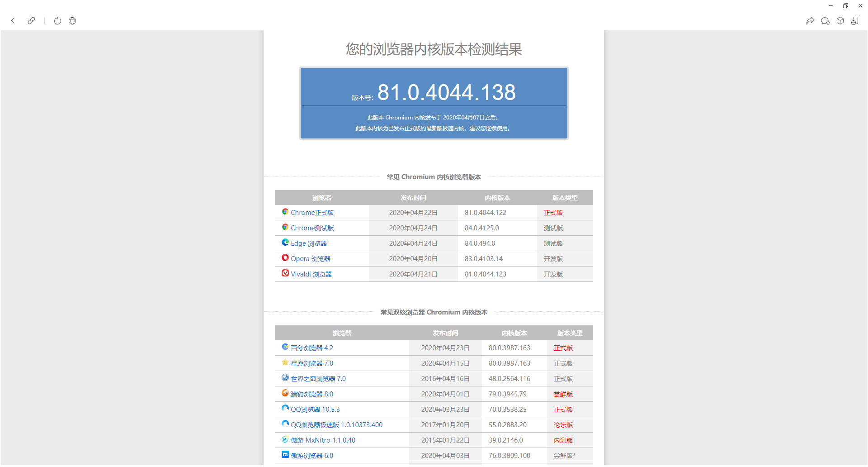Restore down the window
Screen dimensions: 868x467
(x=845, y=6)
